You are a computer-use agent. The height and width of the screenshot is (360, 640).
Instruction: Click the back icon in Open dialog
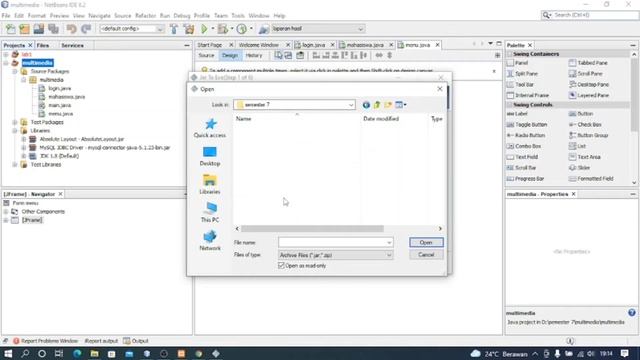coord(366,105)
